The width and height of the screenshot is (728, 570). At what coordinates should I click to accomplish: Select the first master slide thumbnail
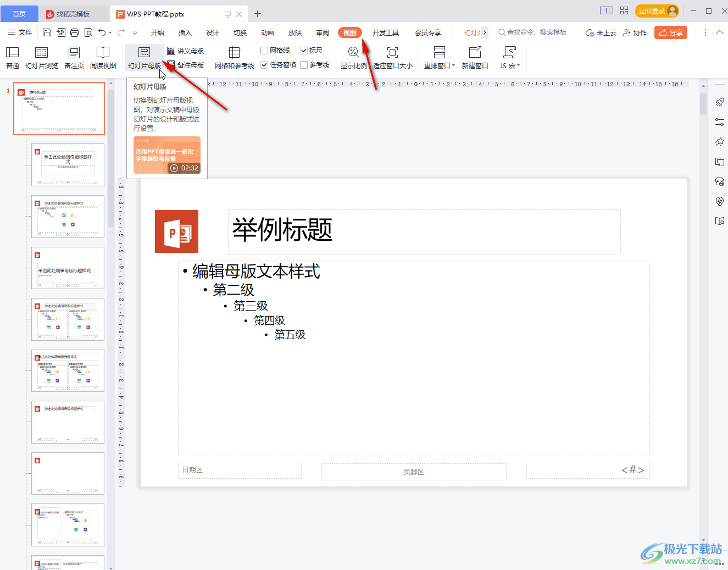coord(59,109)
